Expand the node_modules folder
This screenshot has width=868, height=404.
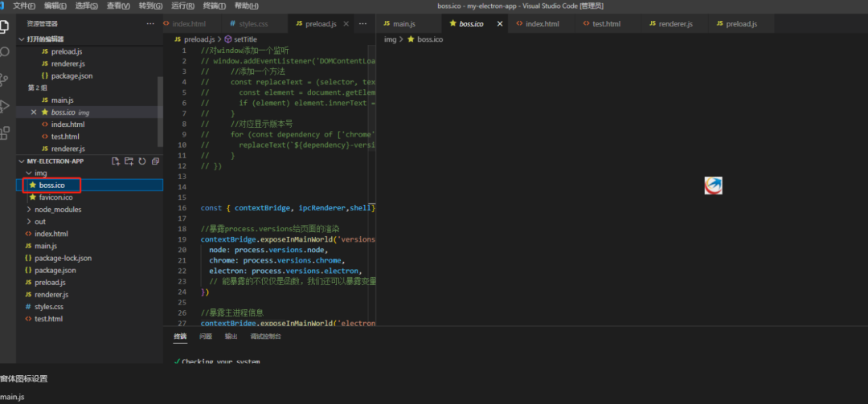pyautogui.click(x=57, y=210)
